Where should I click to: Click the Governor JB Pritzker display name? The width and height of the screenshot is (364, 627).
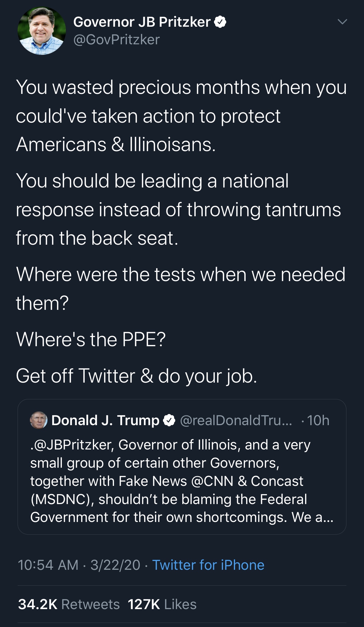[x=142, y=22]
